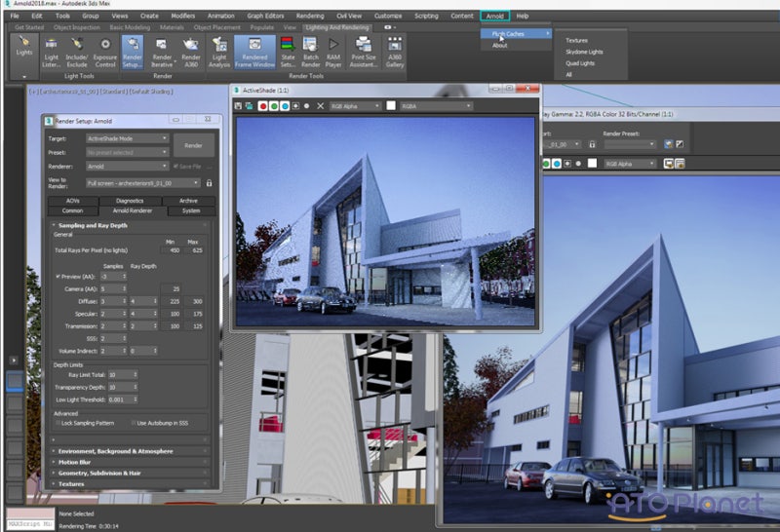
Task: Click the Low Light Threshold field
Action: click(x=119, y=399)
